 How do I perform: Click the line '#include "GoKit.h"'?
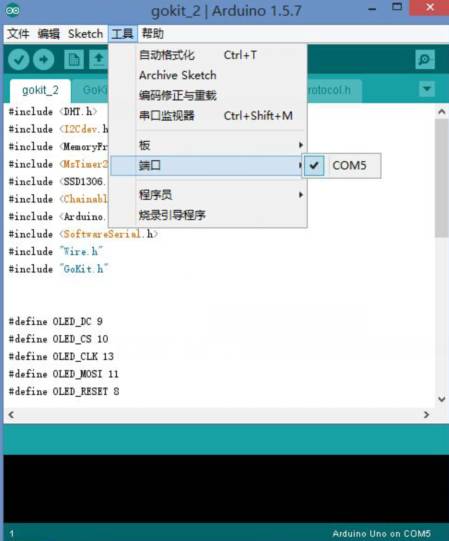(x=58, y=269)
